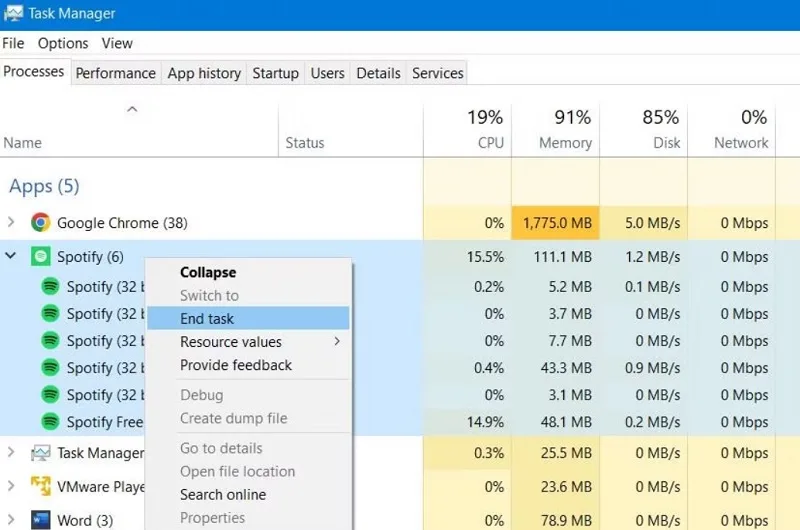Expand the Google Chrome (38) group
The width and height of the screenshot is (800, 530).
(11, 222)
